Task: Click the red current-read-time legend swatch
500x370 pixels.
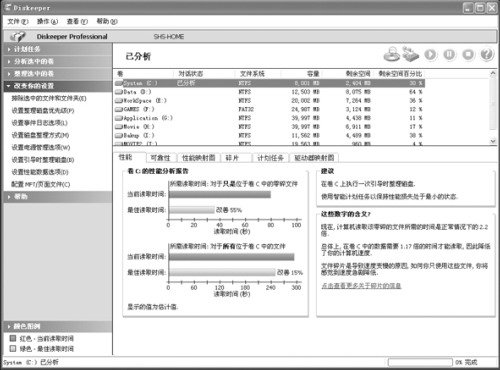Action: coord(13,338)
